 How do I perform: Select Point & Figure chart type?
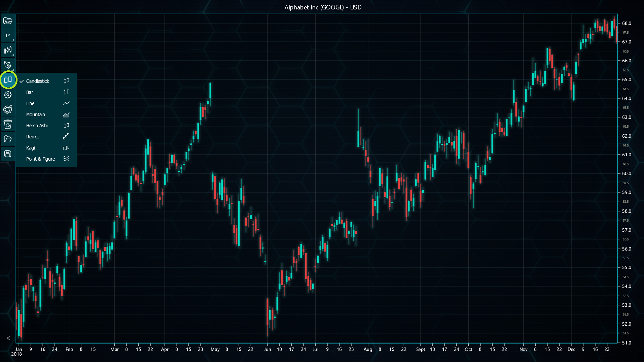pyautogui.click(x=46, y=159)
